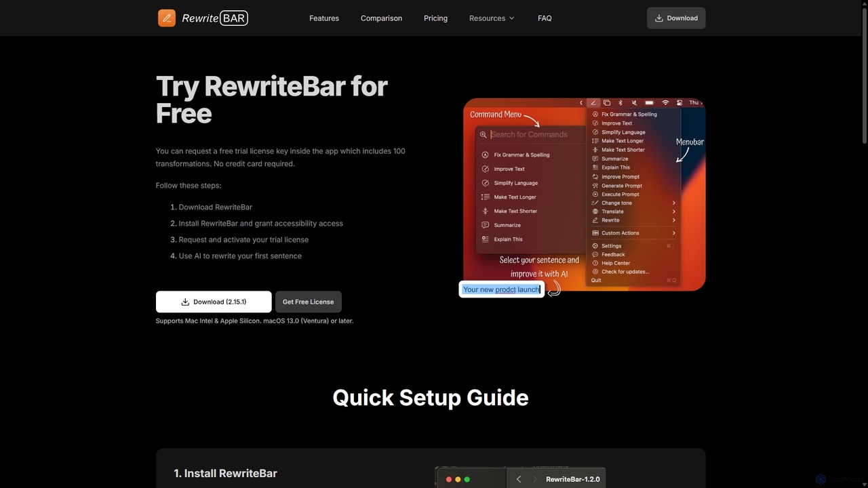This screenshot has width=868, height=488.
Task: Open the Features navigation item
Action: (324, 18)
